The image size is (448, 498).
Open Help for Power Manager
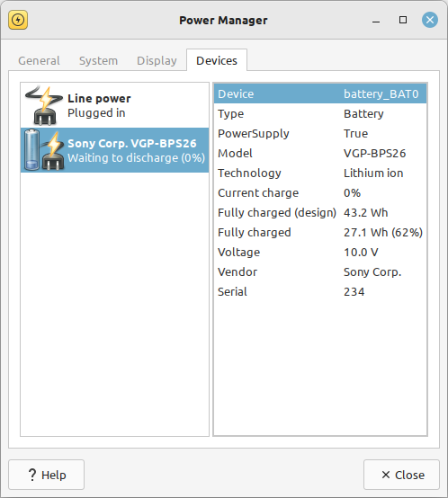[x=47, y=475]
